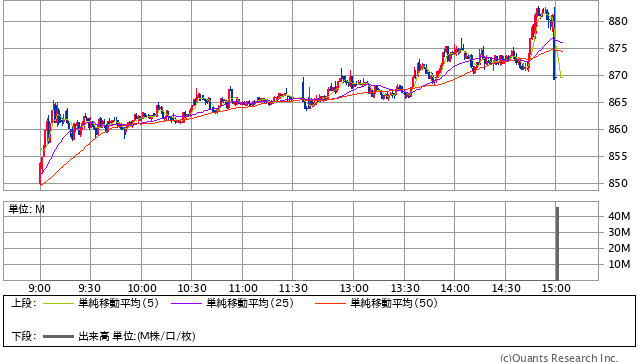Screen dimensions: 638x362
Task: Click the 13:00 time axis label
Action: 354,288
